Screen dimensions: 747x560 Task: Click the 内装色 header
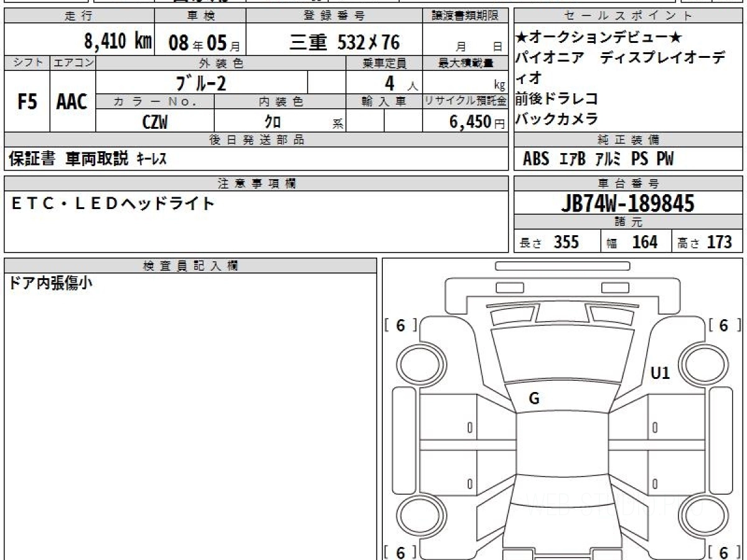280,101
